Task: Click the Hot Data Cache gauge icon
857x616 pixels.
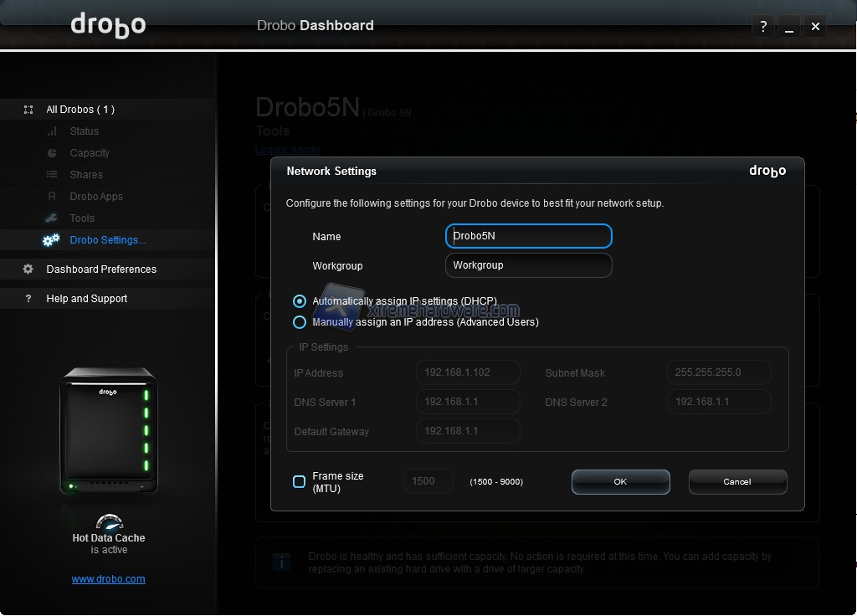Action: point(108,522)
